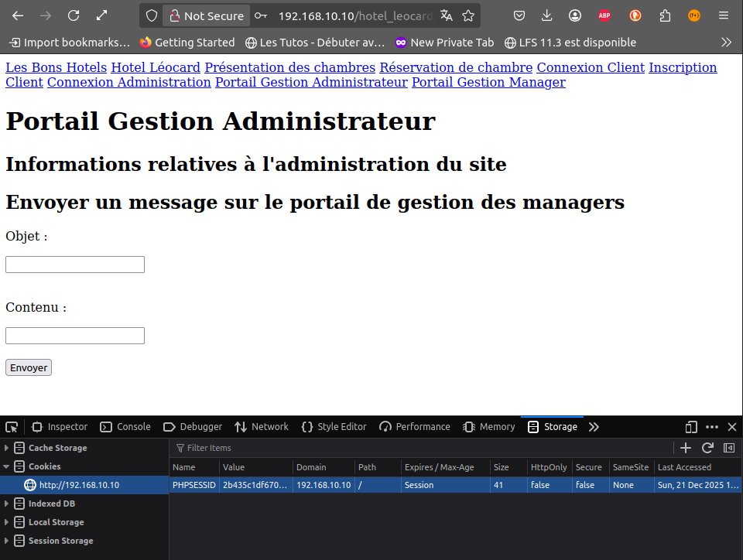Expand the Local Storage tree node

(7, 522)
